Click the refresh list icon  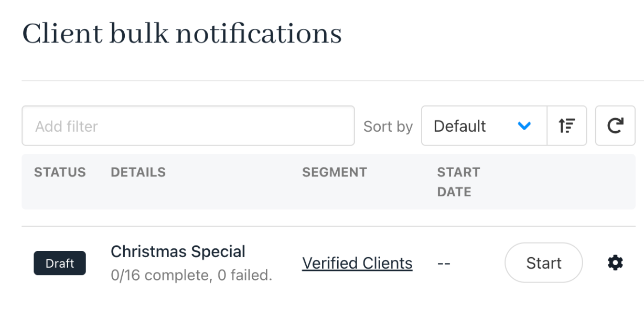pyautogui.click(x=615, y=125)
